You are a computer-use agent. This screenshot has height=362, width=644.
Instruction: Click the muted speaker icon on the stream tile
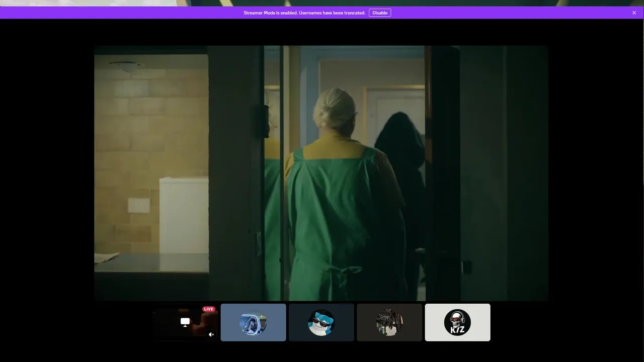tap(211, 334)
